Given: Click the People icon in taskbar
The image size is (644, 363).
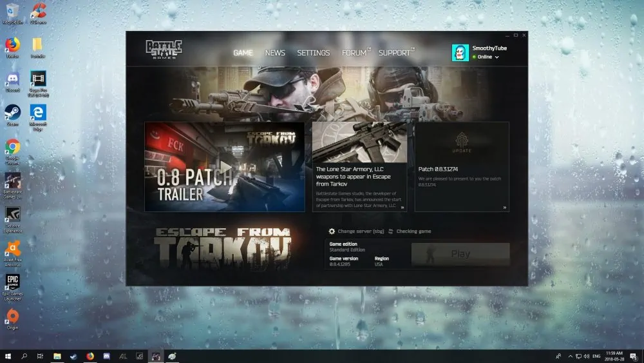Looking at the screenshot, I should point(558,356).
